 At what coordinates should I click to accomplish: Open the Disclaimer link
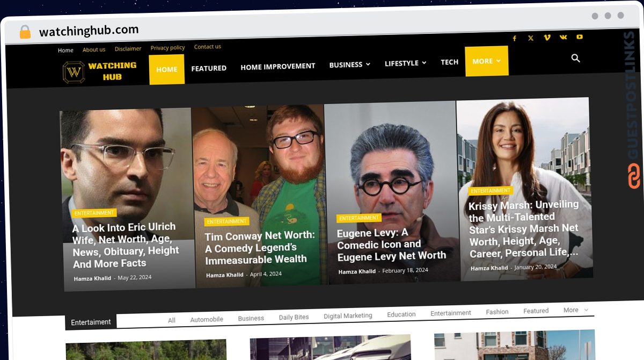pyautogui.click(x=128, y=49)
